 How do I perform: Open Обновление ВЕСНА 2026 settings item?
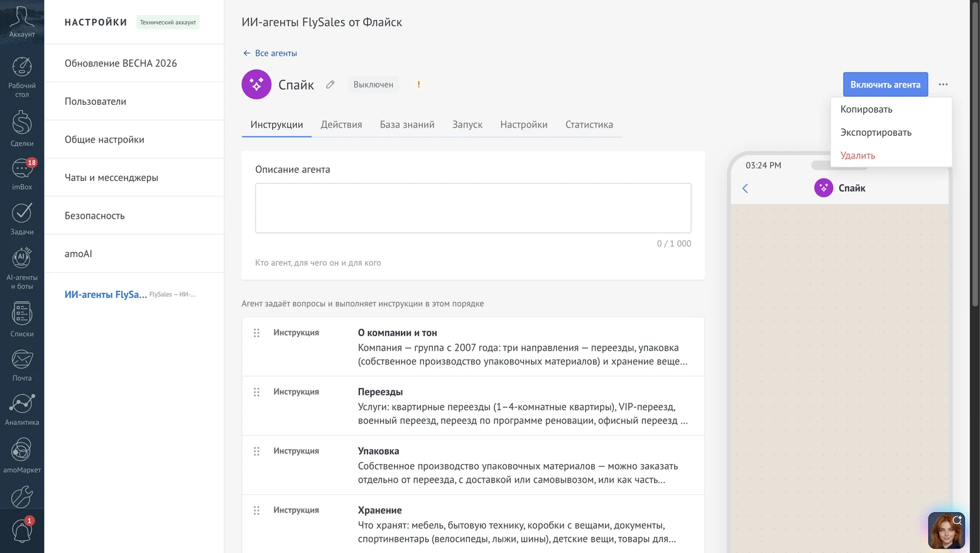134,63
